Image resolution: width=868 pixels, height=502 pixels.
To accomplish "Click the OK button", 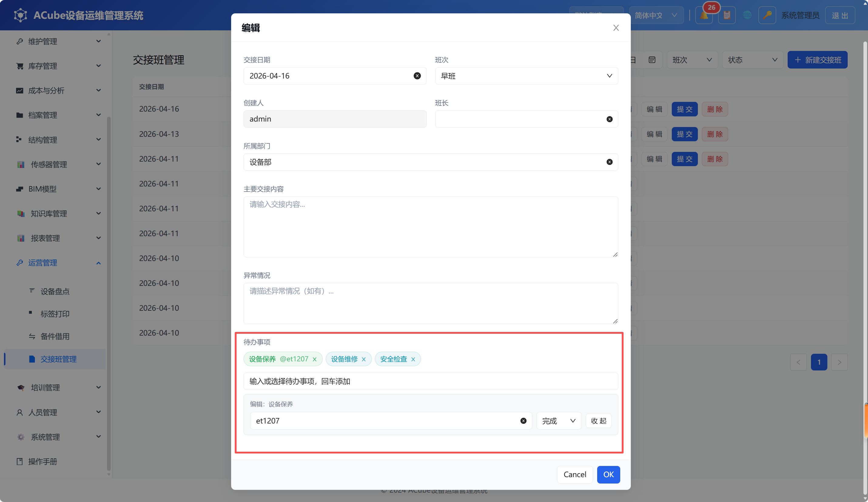I will [608, 474].
